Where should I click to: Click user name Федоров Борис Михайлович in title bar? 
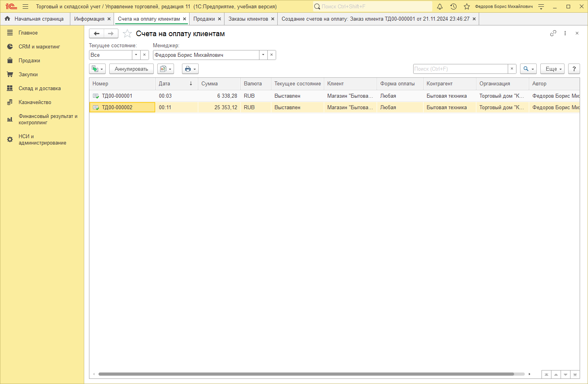[504, 6]
